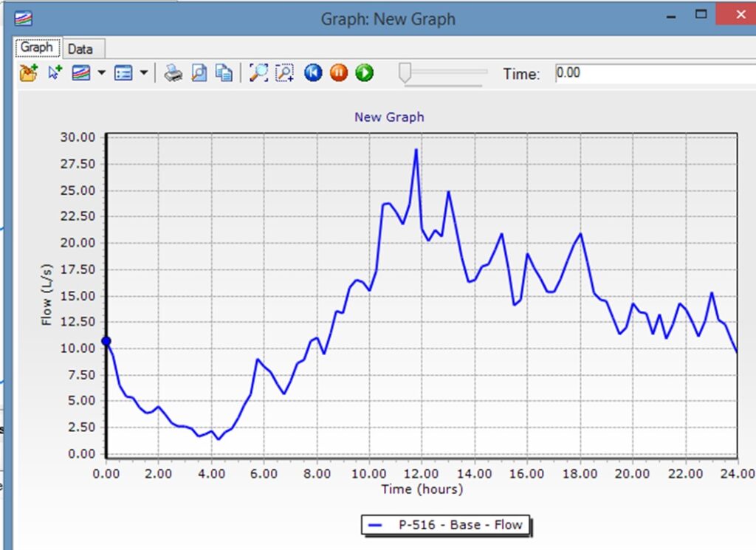Print the graph using the printer icon
The width and height of the screenshot is (756, 550).
coord(173,73)
